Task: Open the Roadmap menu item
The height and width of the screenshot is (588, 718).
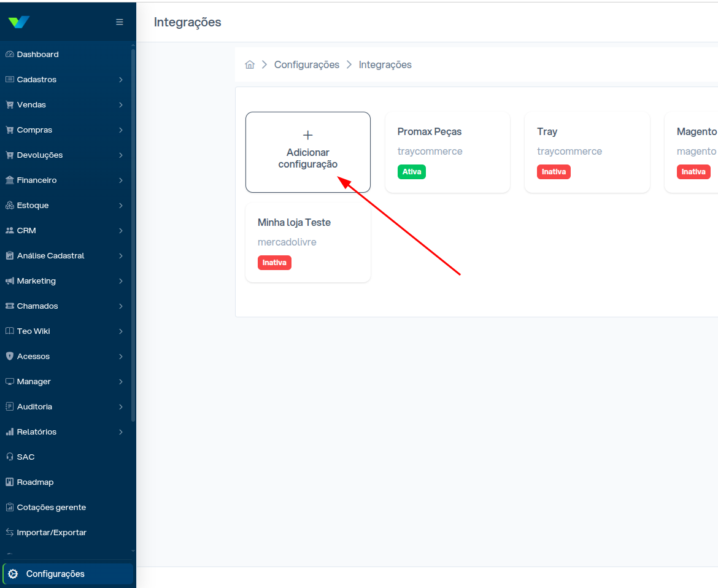Action: click(66, 482)
